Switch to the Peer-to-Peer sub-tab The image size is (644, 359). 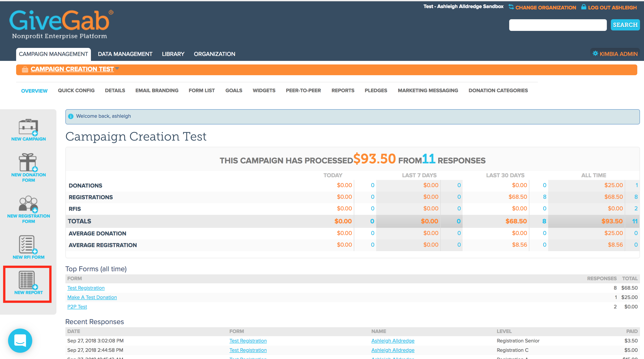pyautogui.click(x=303, y=90)
